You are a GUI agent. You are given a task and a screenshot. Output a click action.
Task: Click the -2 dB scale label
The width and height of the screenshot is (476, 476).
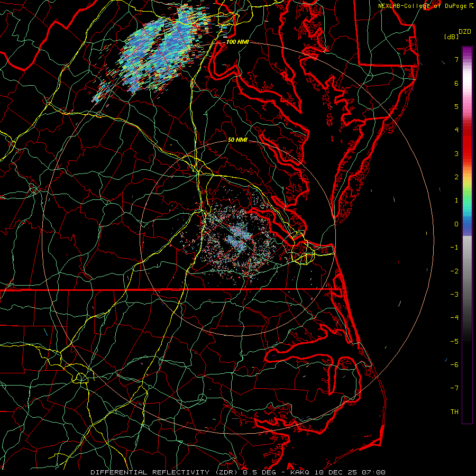pos(454,271)
